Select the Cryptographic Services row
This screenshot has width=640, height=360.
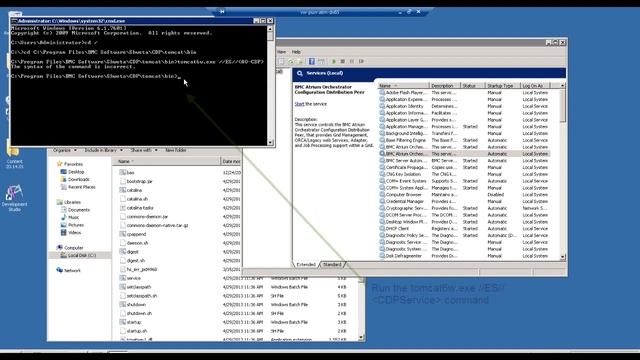[464, 208]
